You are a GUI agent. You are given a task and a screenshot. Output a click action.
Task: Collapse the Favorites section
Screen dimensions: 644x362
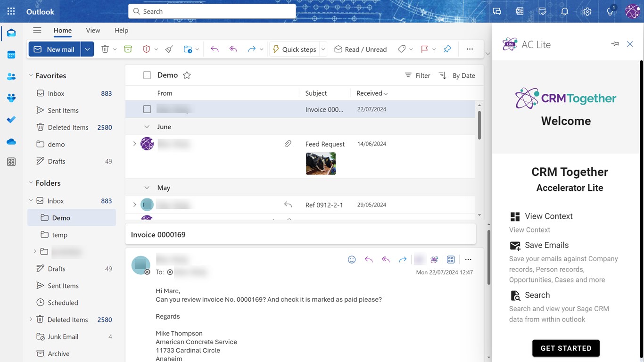point(31,75)
